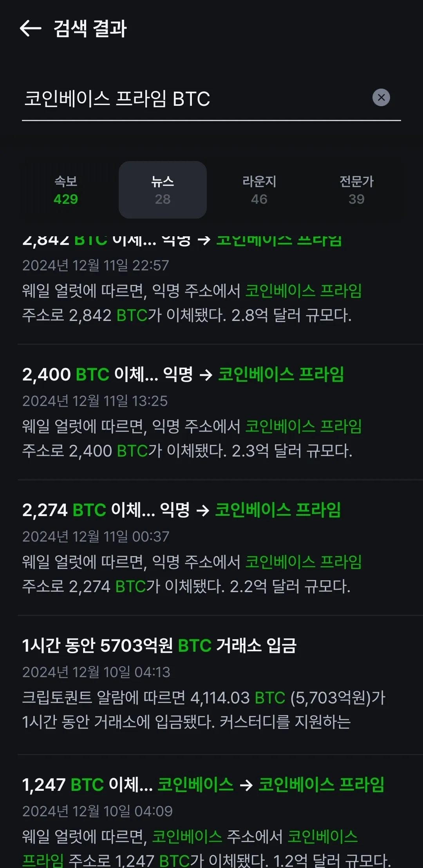Viewport: 423px width, 868px height.
Task: Tap the back arrow icon
Action: click(31, 29)
